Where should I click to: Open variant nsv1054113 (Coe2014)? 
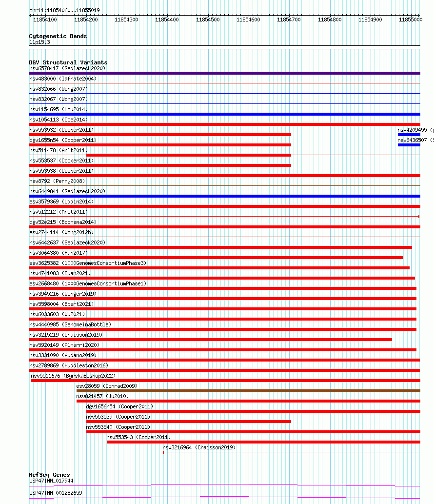[x=59, y=120]
